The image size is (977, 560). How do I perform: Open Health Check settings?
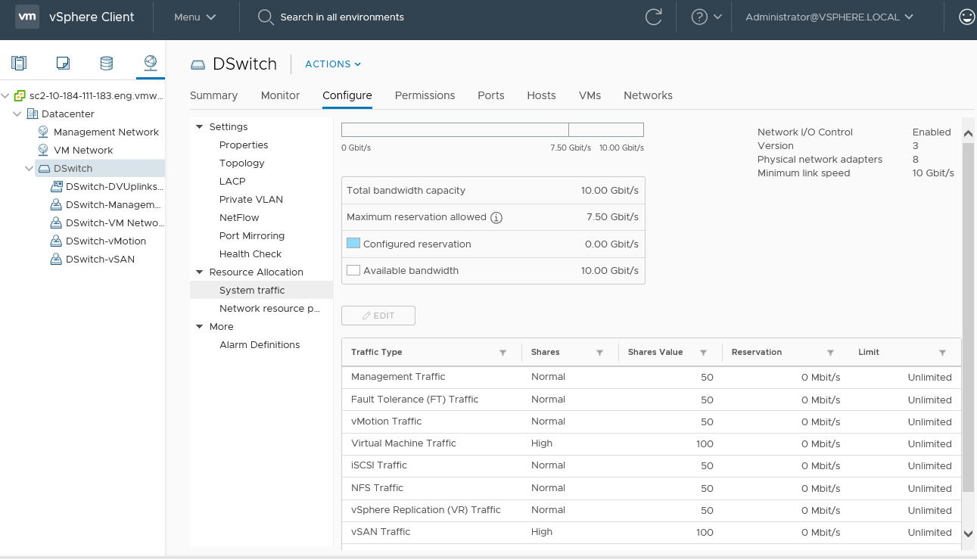coord(250,254)
